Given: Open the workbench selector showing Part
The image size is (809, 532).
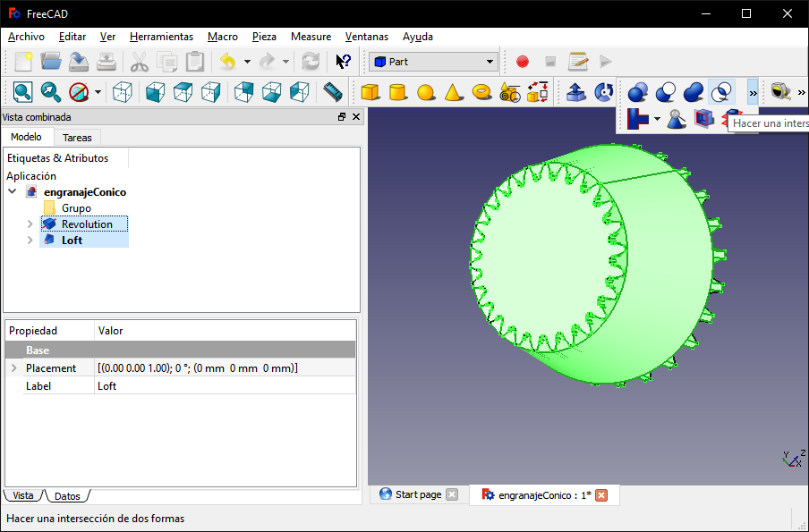Looking at the screenshot, I should tap(433, 62).
